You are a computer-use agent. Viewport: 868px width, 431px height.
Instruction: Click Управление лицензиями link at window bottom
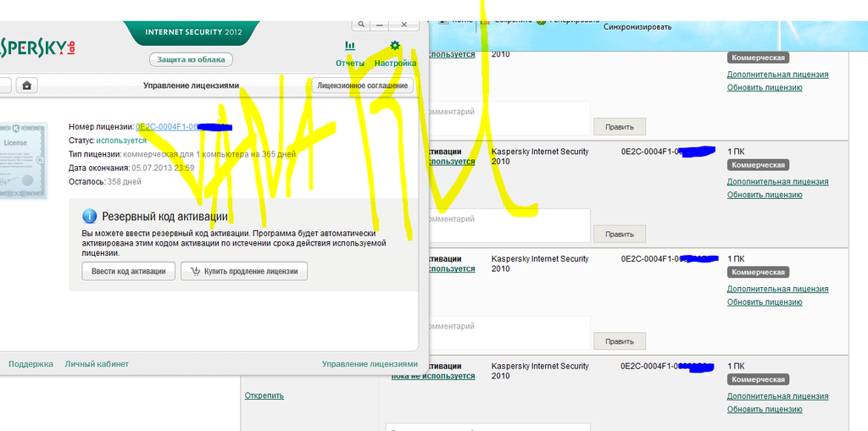coord(370,364)
